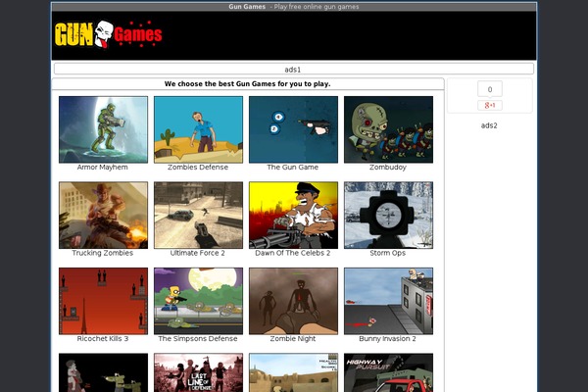Open the desert shooter thumbnail with health score
This screenshot has height=392, width=588.
(293, 372)
